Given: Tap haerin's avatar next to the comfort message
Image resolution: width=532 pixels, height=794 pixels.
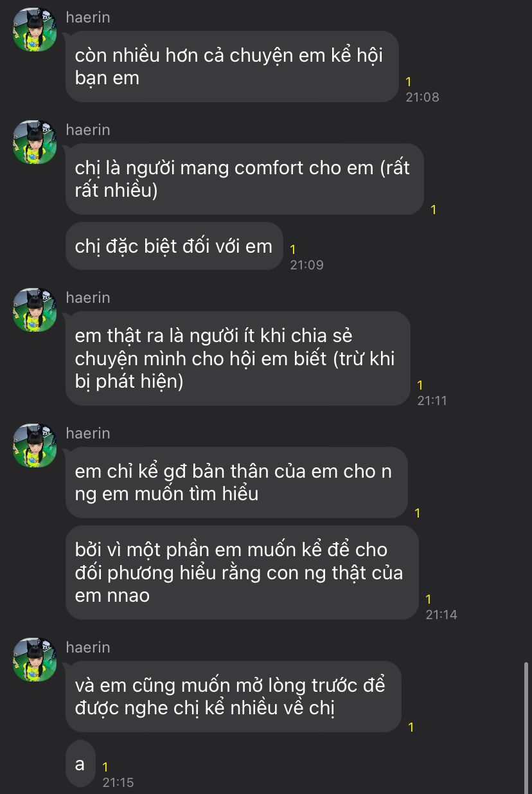Looking at the screenshot, I should (35, 141).
